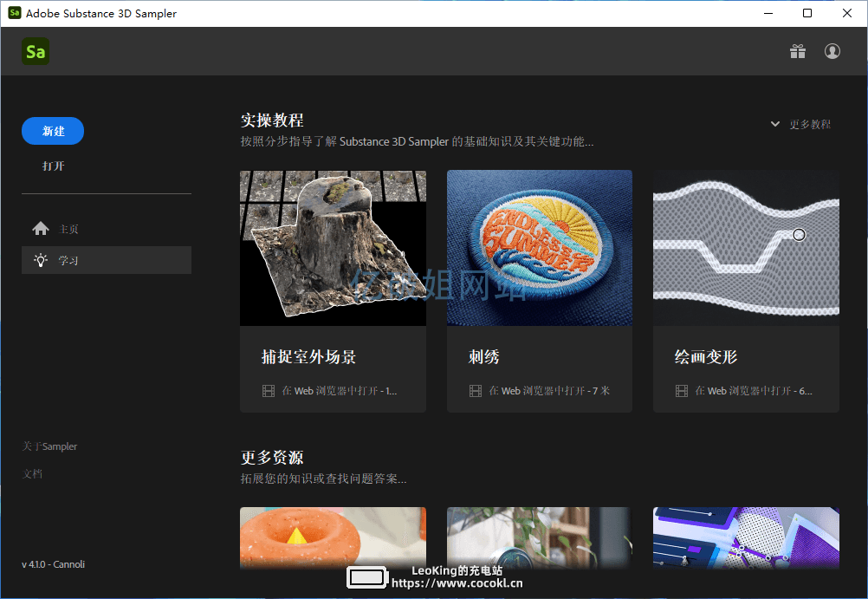Open the gift box icon

click(x=798, y=51)
